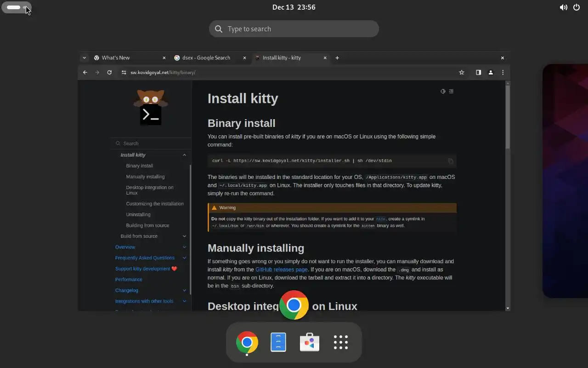Go to Binary install in sidebar
Viewport: 588px width, 368px height.
(140, 166)
